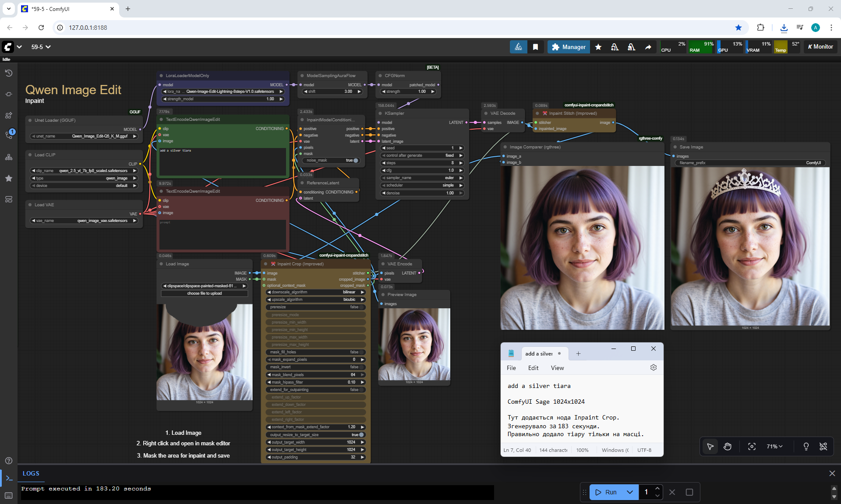This screenshot has width=841, height=504.
Task: Open the queue history sidebar icon
Action: point(9,73)
